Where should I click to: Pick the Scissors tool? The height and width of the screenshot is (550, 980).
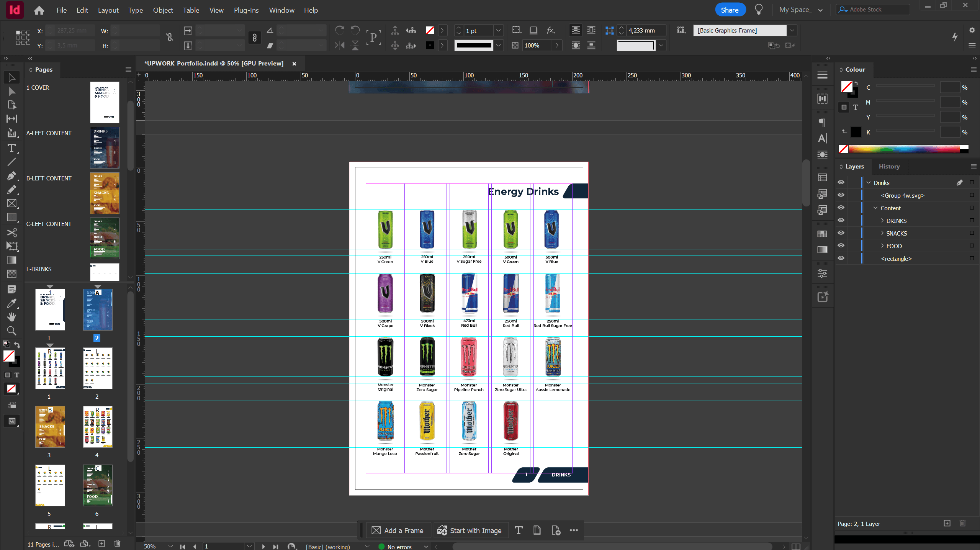click(11, 232)
